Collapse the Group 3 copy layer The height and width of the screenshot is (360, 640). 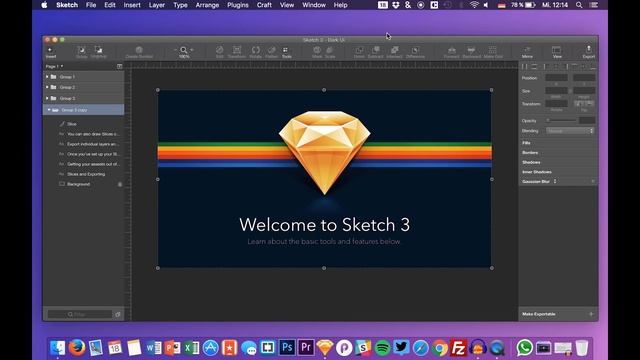49,110
